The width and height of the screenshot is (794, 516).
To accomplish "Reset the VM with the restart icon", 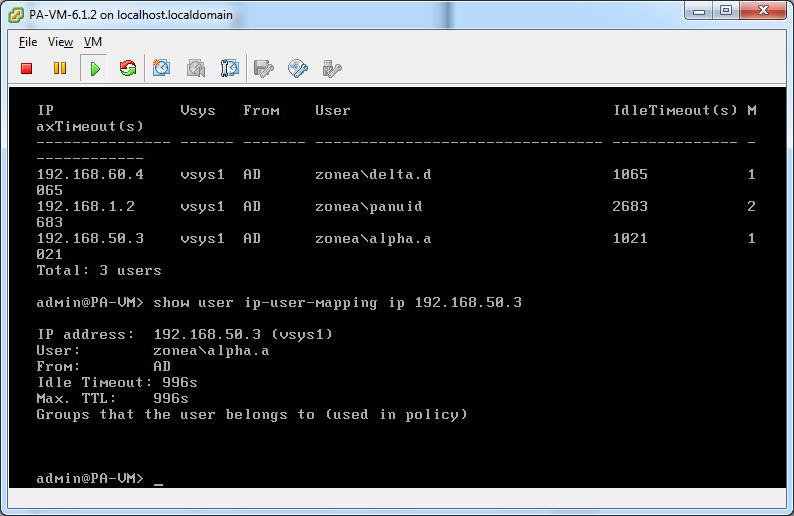I will pyautogui.click(x=128, y=68).
